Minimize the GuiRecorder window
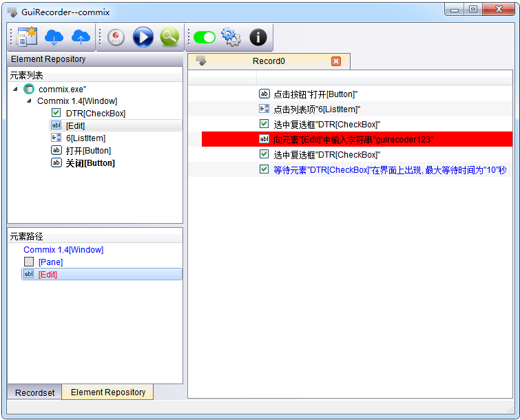The width and height of the screenshot is (520, 420). click(x=455, y=10)
